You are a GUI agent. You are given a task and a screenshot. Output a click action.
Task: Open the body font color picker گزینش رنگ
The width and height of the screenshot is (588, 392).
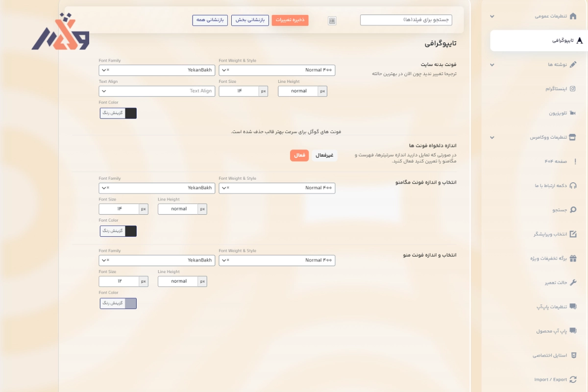tap(118, 113)
